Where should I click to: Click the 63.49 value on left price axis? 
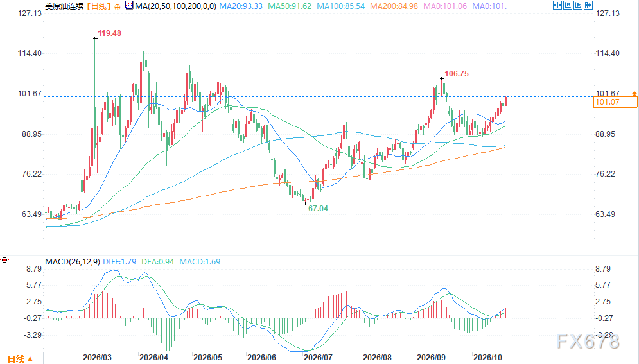31,214
